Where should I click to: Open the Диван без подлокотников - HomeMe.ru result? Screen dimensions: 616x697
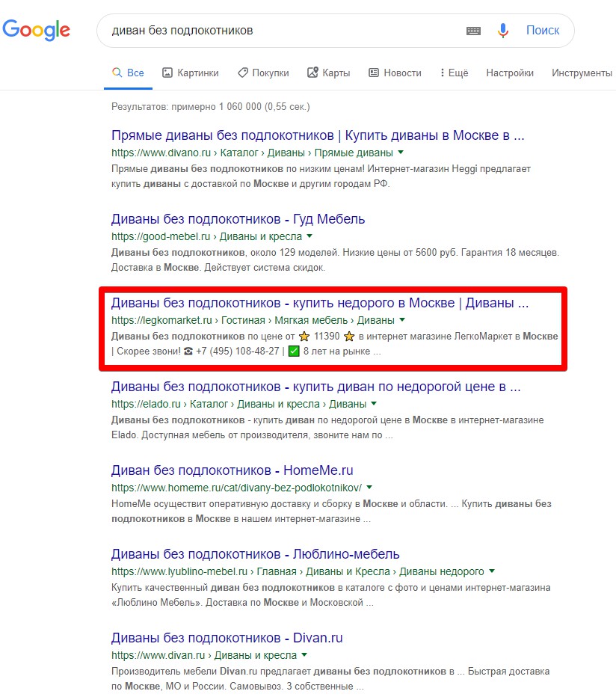pyautogui.click(x=232, y=470)
